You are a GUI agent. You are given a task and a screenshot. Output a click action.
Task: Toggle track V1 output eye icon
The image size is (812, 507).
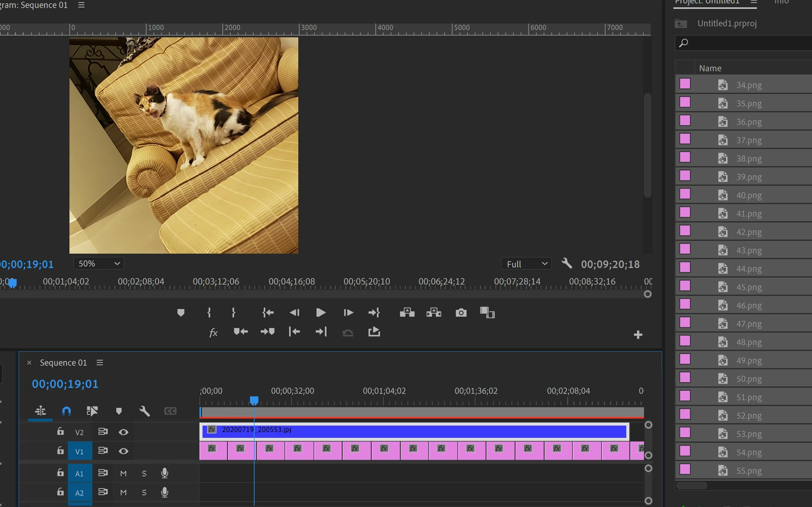tap(123, 451)
